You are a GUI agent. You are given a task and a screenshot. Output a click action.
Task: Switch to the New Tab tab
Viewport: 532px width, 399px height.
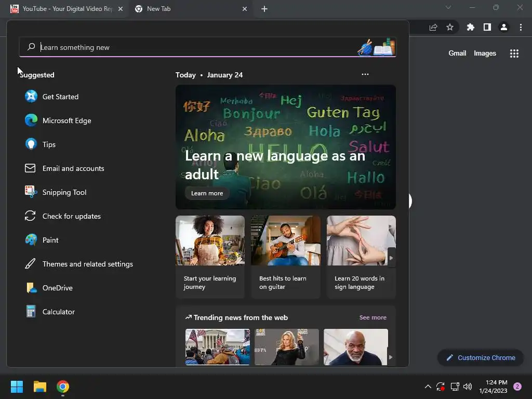(190, 9)
